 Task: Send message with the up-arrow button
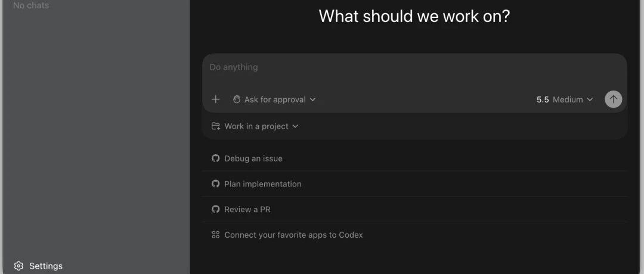click(613, 99)
